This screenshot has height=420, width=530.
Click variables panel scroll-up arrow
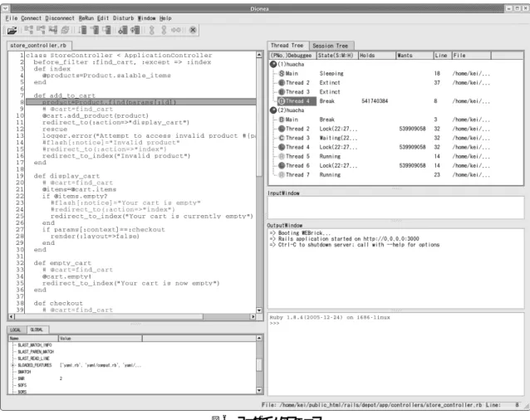259,338
